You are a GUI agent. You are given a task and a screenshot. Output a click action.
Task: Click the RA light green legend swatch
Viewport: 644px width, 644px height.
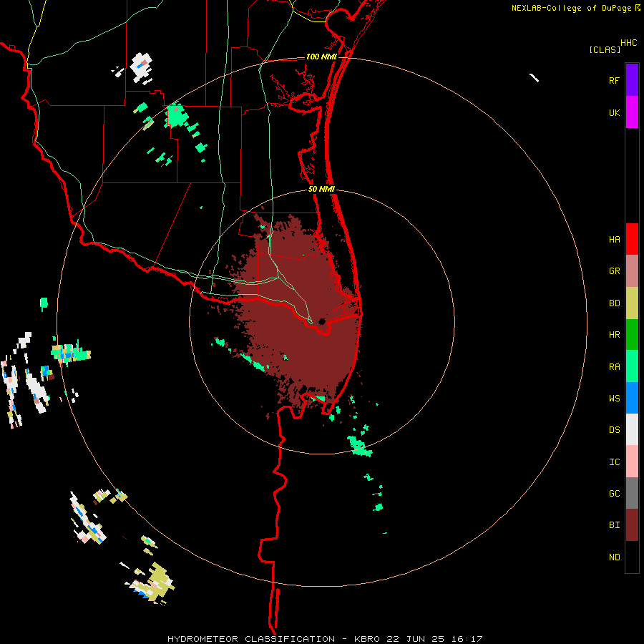click(x=632, y=366)
